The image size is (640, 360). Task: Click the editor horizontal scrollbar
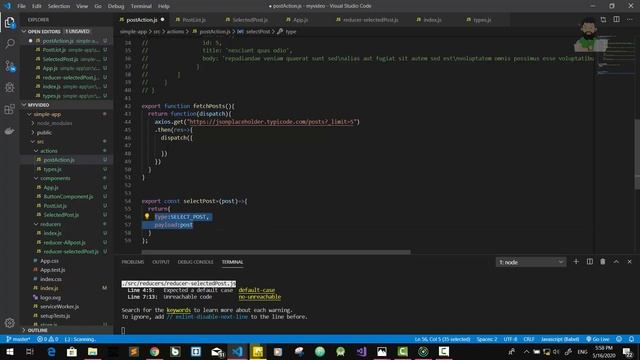276,252
